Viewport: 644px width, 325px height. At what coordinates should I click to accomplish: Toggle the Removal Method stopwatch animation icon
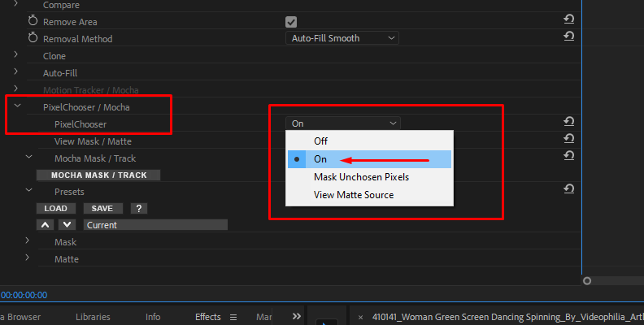tap(33, 38)
